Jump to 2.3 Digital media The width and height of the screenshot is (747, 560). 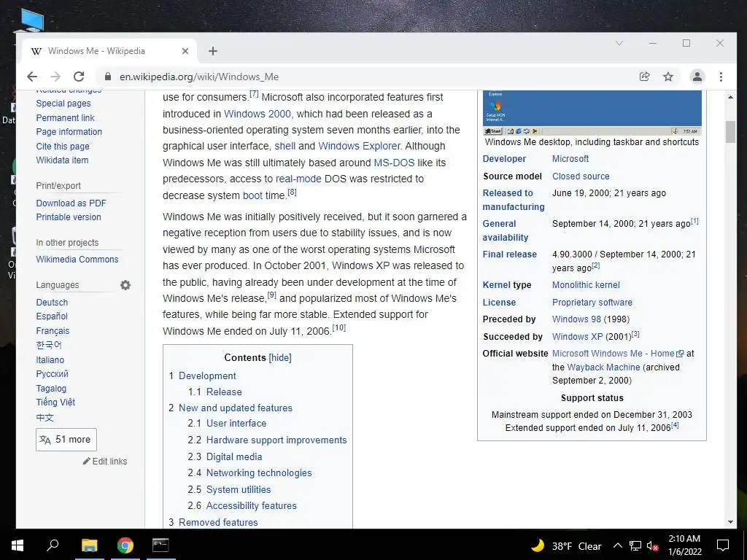[x=234, y=457]
